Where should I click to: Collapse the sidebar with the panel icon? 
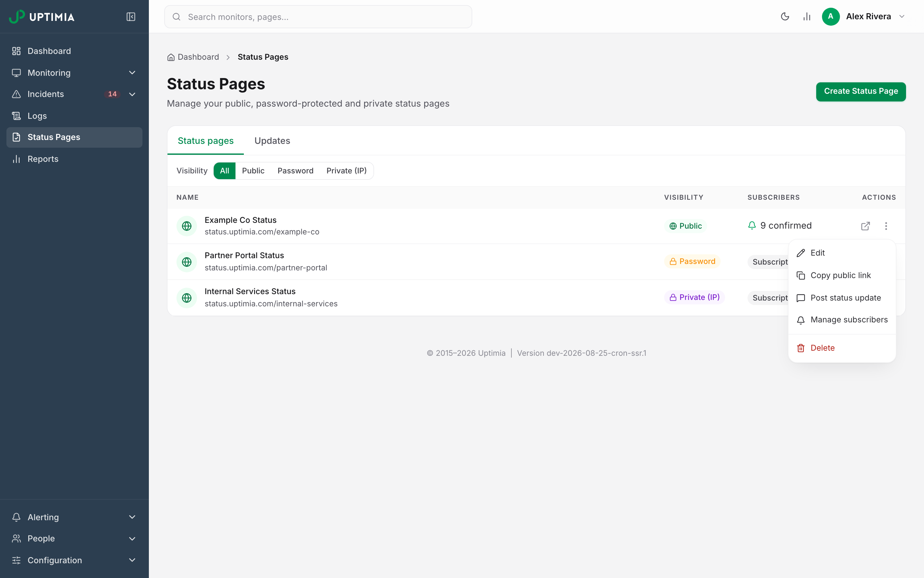click(x=131, y=17)
